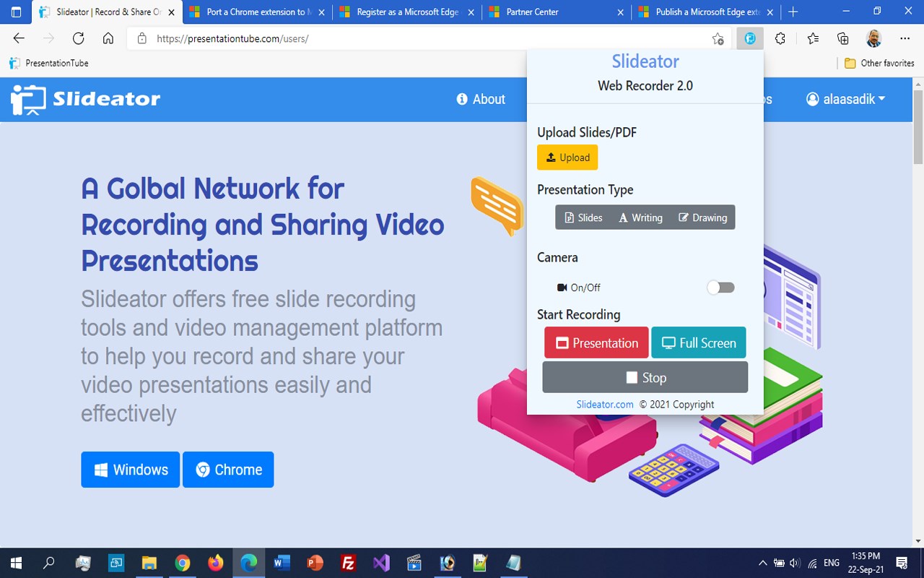Open the About page link

pyautogui.click(x=481, y=100)
